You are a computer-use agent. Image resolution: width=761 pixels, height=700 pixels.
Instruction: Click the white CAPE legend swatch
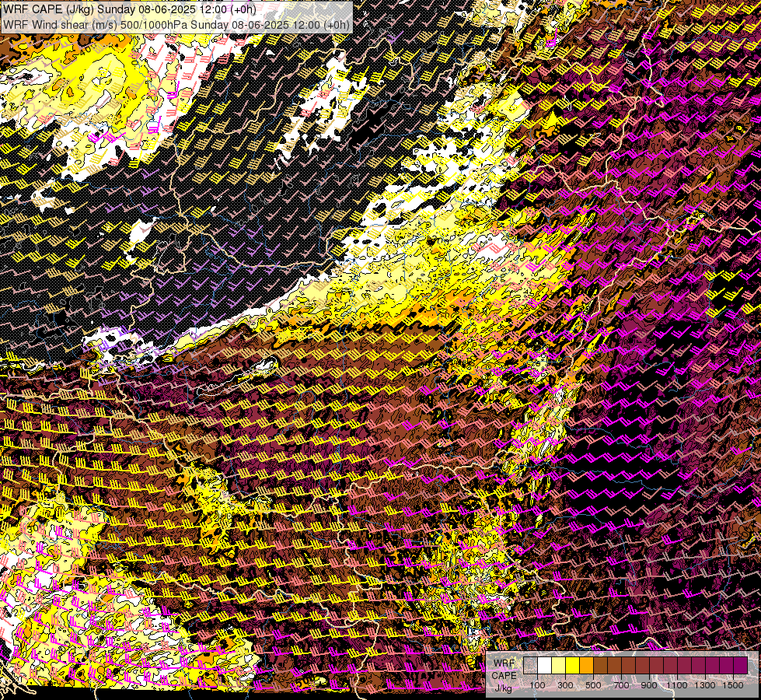tap(545, 666)
